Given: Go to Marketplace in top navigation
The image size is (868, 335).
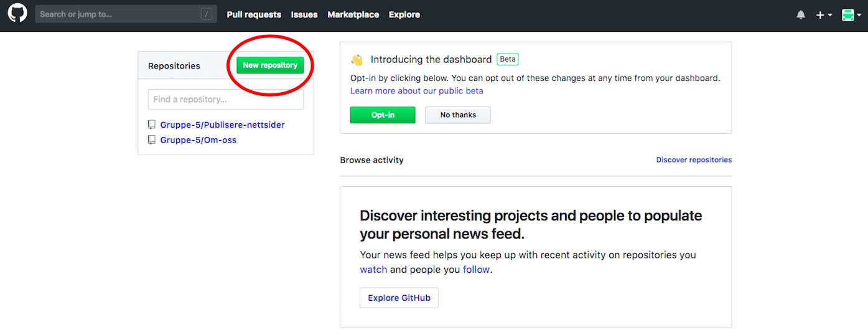Looking at the screenshot, I should (353, 14).
